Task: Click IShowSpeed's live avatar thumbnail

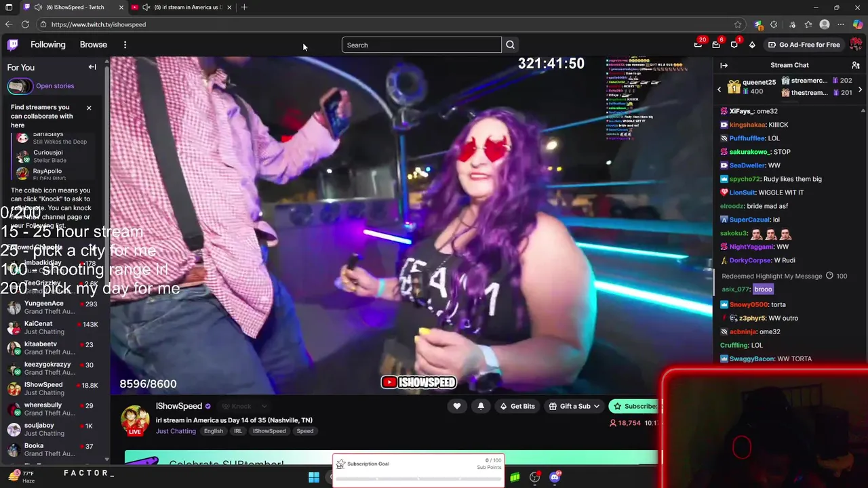Action: coord(135,420)
